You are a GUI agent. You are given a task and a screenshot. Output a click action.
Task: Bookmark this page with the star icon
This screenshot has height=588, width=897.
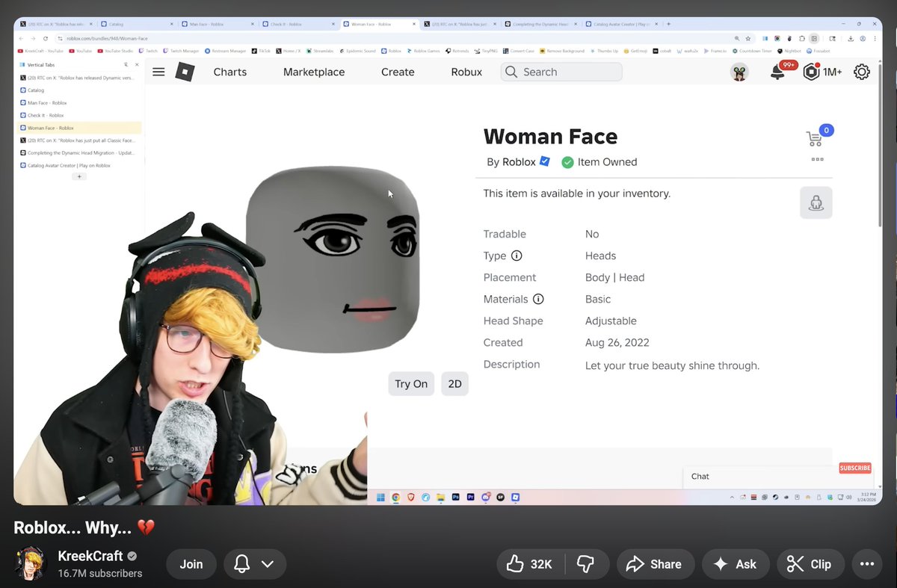click(x=748, y=38)
